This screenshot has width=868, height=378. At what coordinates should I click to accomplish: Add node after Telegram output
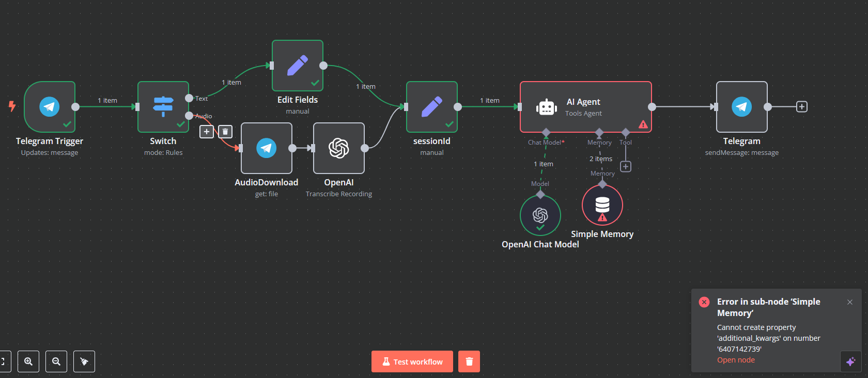[x=802, y=107]
